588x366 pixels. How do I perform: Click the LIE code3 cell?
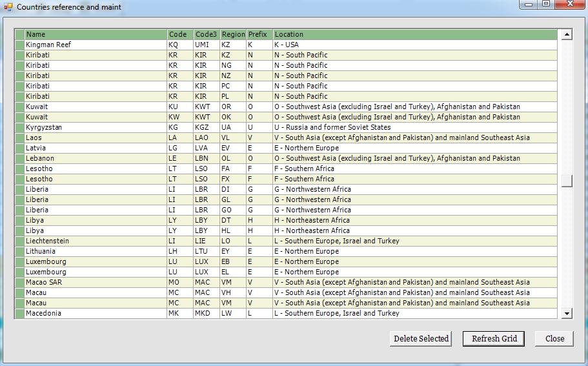(207, 241)
